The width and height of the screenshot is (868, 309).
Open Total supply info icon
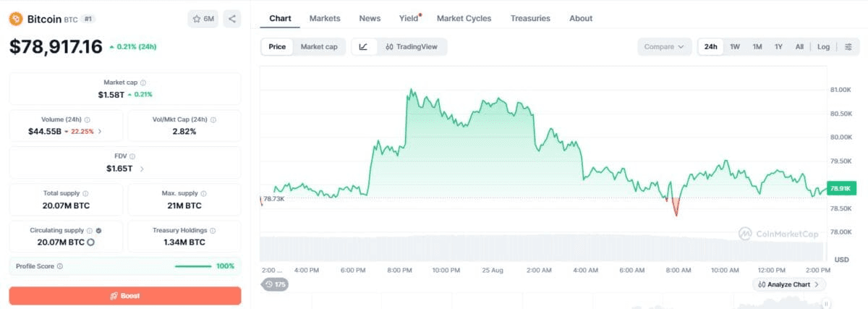86,193
